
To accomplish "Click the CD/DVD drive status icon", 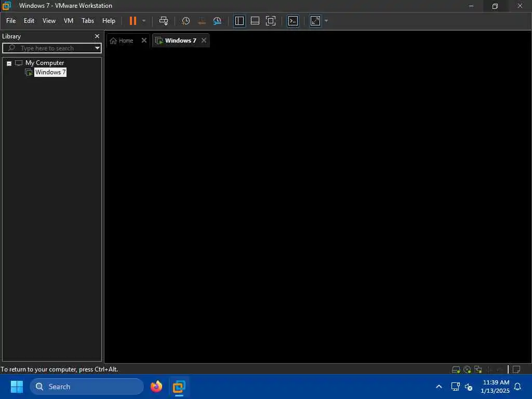I will 467,369.
